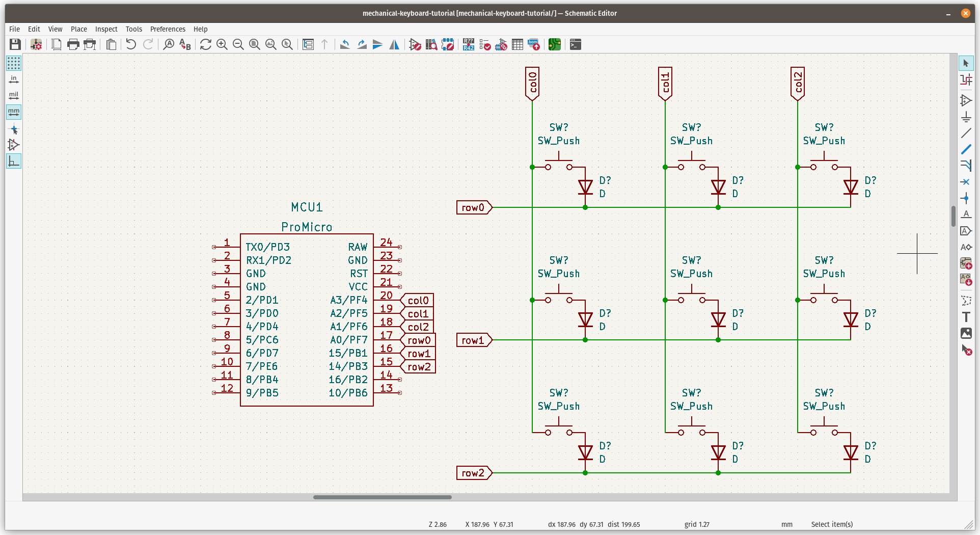This screenshot has height=535, width=980.
Task: Open the Place menu
Action: coord(78,29)
